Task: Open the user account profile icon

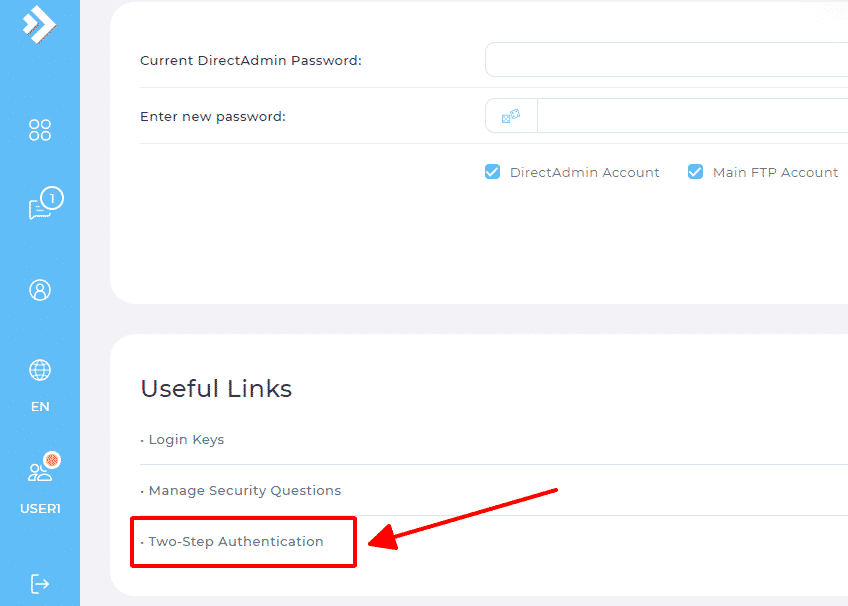Action: tap(40, 290)
